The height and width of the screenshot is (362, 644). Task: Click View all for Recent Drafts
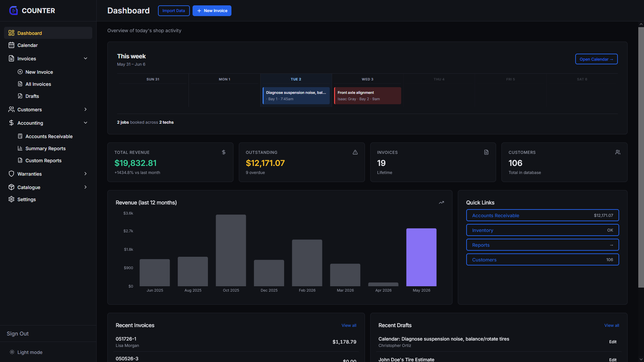pos(611,325)
